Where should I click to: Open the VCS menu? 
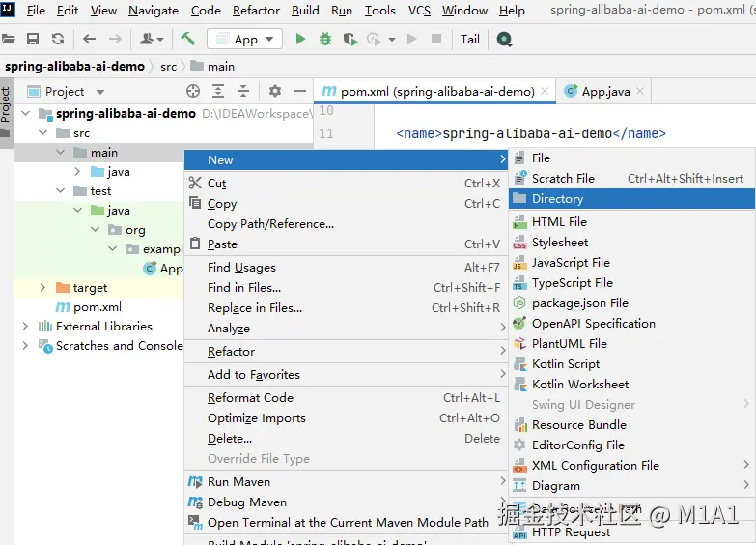tap(419, 10)
